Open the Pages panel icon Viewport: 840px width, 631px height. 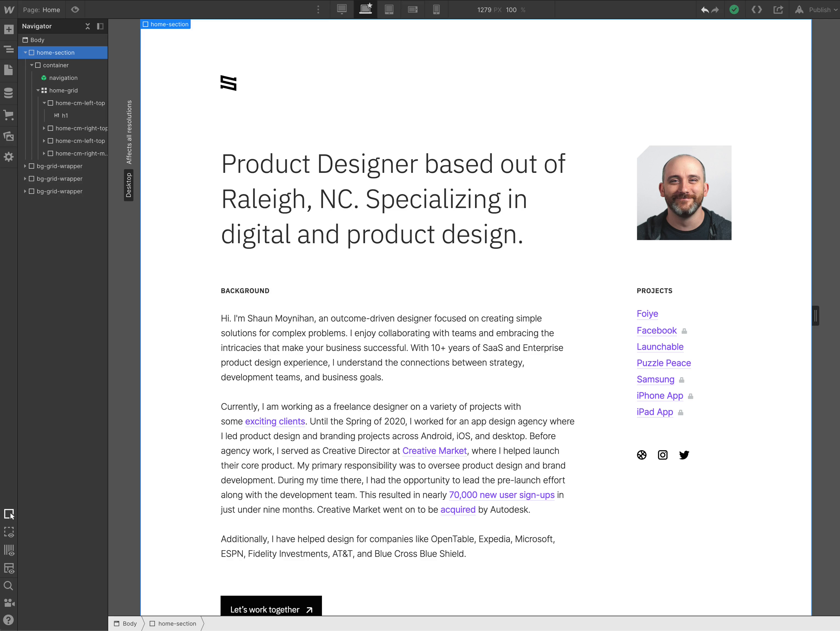(9, 70)
